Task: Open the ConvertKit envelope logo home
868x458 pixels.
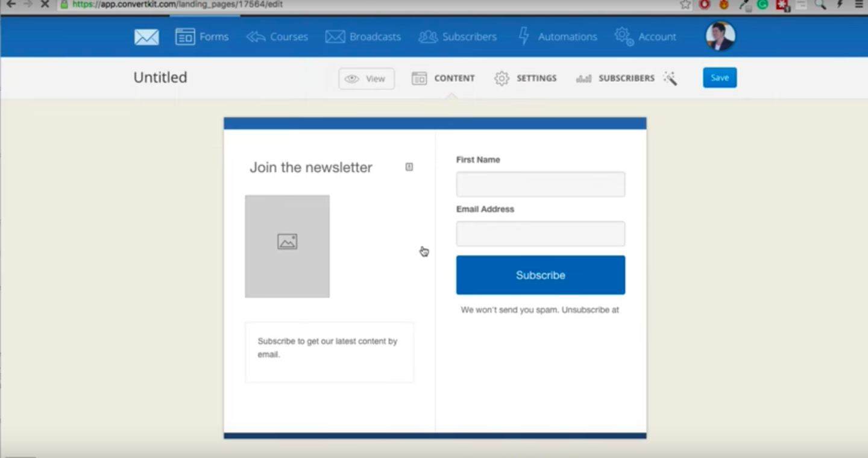Action: (146, 37)
